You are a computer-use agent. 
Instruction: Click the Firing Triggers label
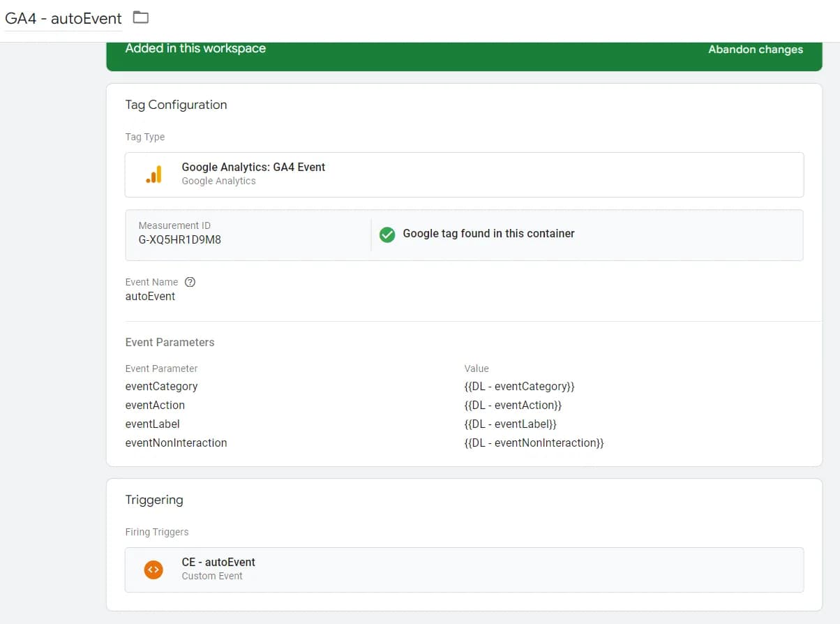tap(157, 532)
